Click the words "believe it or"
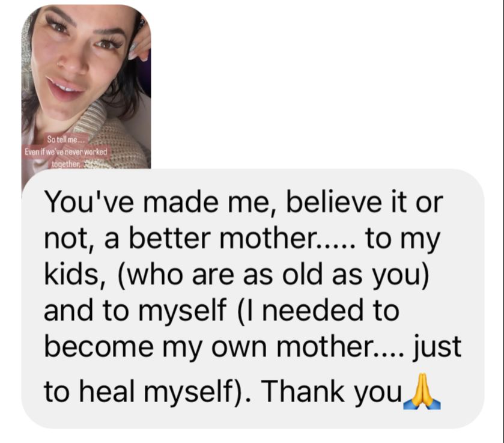The height and width of the screenshot is (443, 504). [x=365, y=203]
